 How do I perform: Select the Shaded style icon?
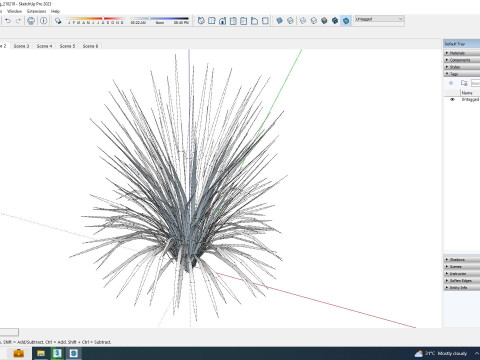coord(324,21)
